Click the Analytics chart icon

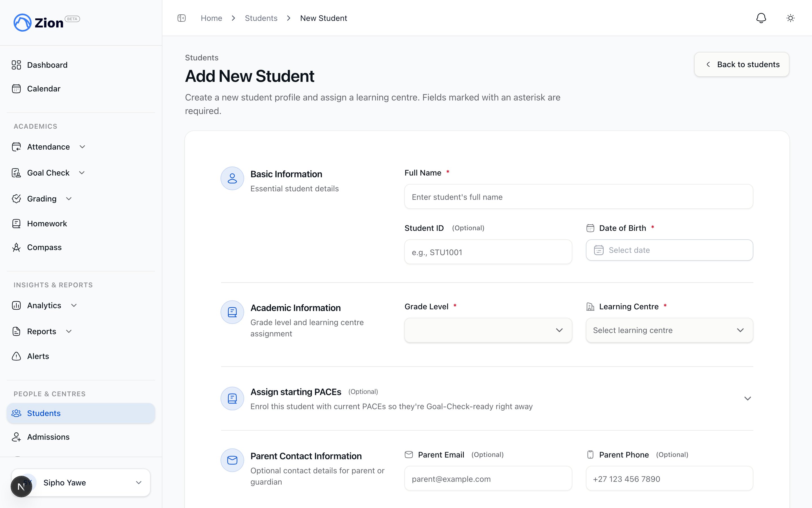(x=16, y=305)
